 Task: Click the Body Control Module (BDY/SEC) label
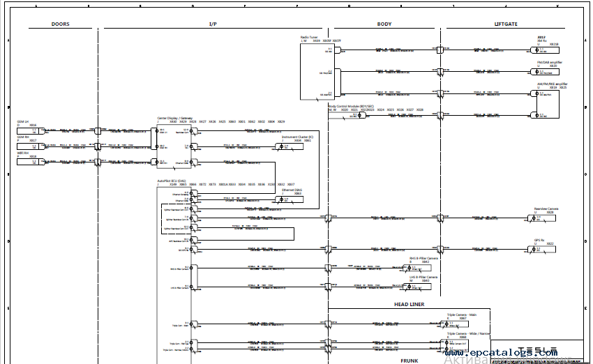pyautogui.click(x=351, y=107)
